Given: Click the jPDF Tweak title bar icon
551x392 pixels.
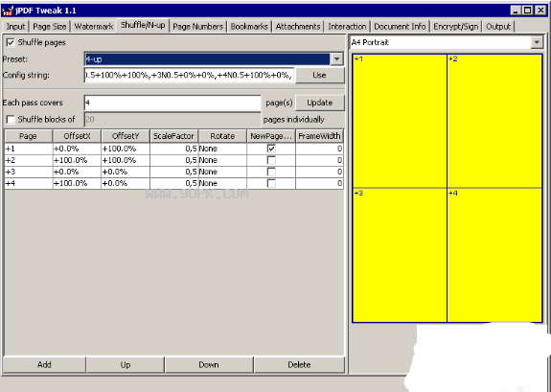Looking at the screenshot, I should coord(8,11).
